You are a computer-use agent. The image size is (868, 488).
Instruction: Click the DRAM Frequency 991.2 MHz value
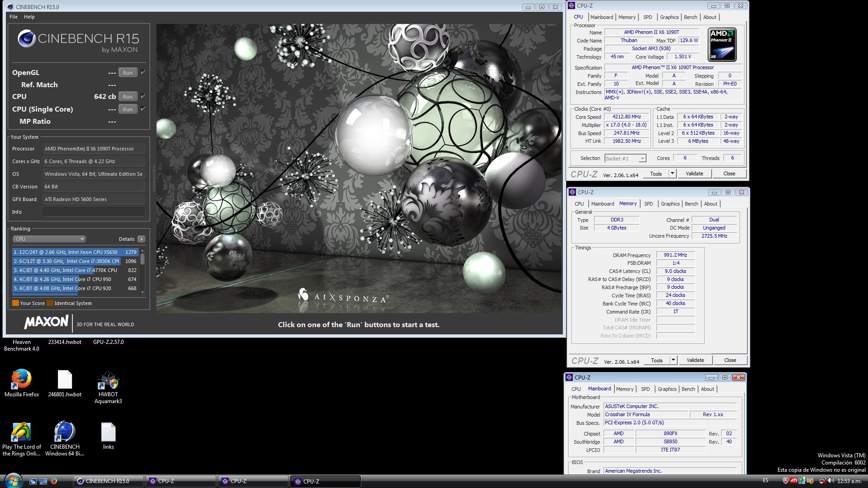pyautogui.click(x=675, y=255)
